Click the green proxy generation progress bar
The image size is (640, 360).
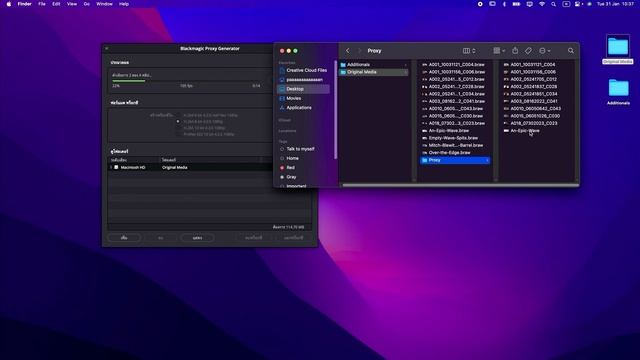(x=129, y=81)
